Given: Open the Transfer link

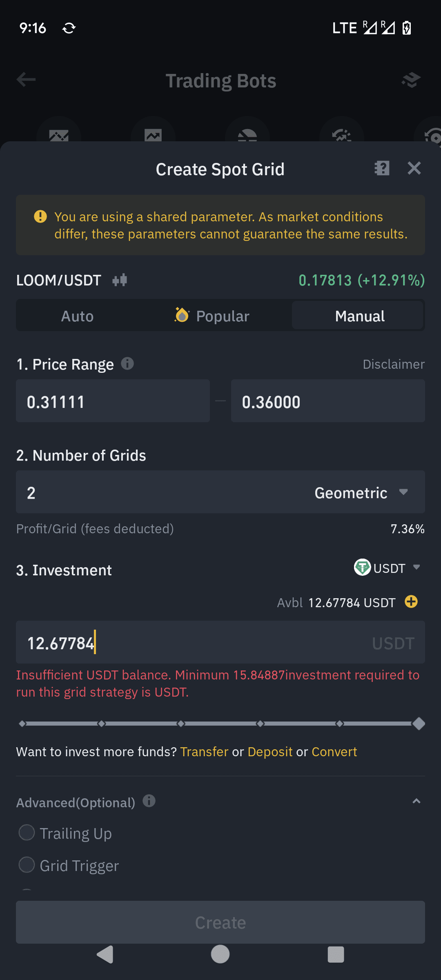Looking at the screenshot, I should tap(204, 752).
